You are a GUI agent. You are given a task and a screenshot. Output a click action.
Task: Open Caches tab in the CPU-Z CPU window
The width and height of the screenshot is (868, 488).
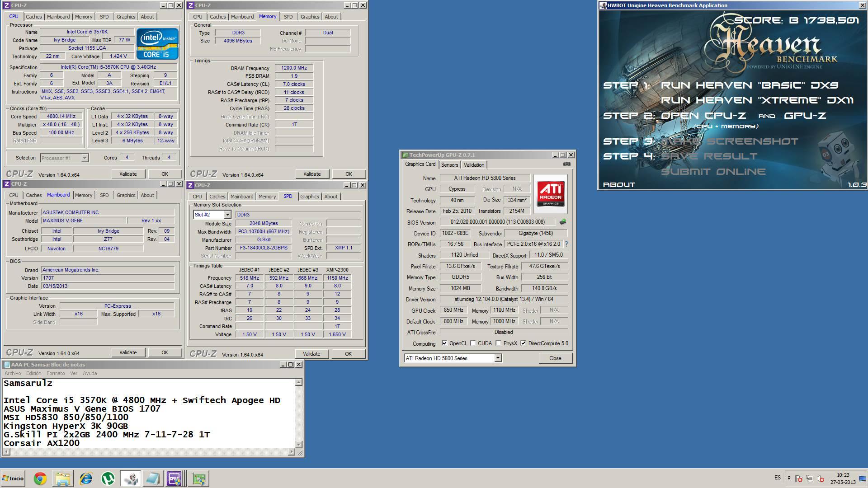tap(33, 17)
